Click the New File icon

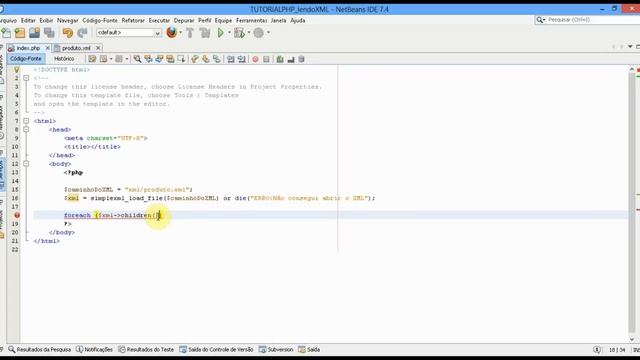tap(6, 33)
